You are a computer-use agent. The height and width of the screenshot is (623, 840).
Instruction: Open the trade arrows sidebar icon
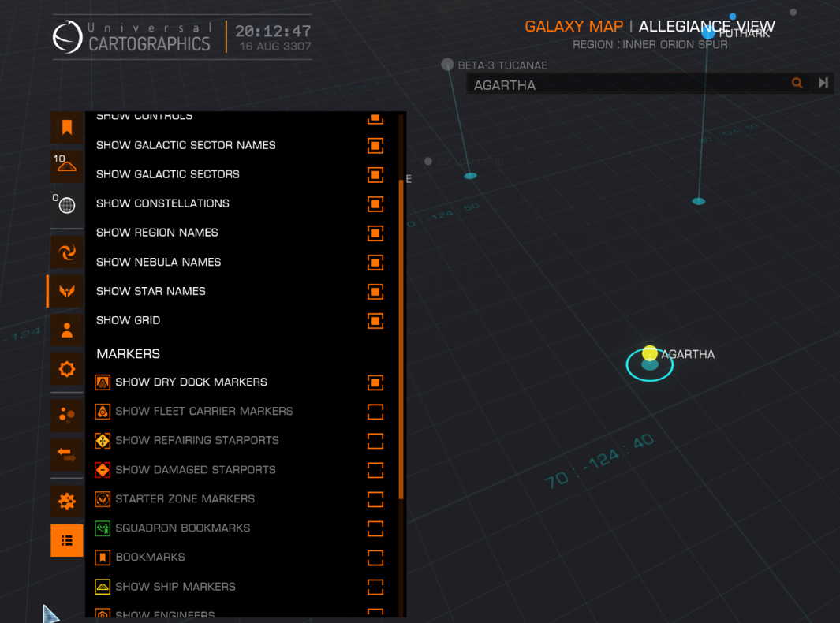[67, 454]
